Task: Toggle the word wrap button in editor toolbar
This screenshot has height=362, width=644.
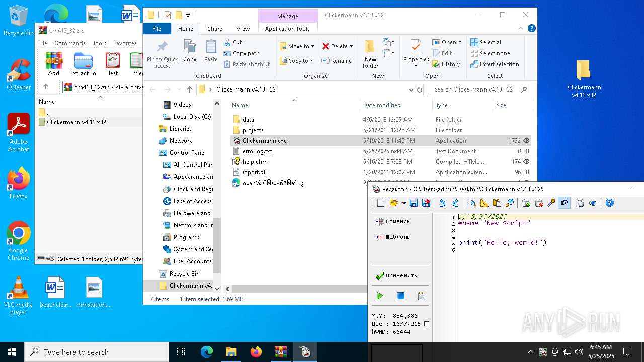Action: pyautogui.click(x=564, y=203)
